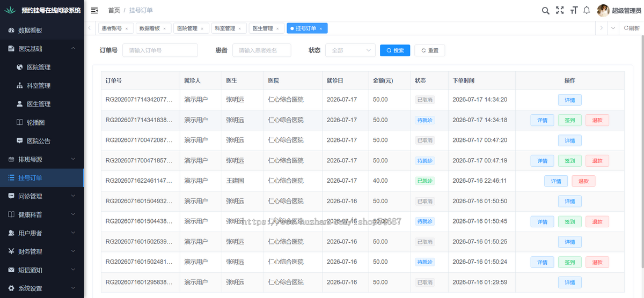Expand the 健康科普 sidebar group
644x298 pixels.
click(x=42, y=214)
